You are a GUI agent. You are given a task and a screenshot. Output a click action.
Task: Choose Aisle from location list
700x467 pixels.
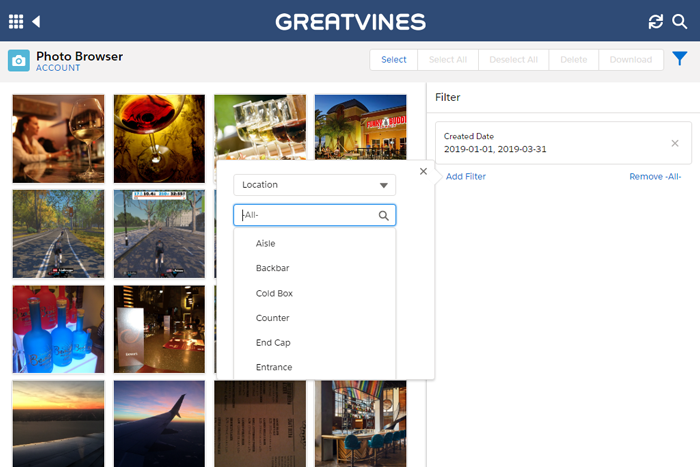click(x=265, y=244)
